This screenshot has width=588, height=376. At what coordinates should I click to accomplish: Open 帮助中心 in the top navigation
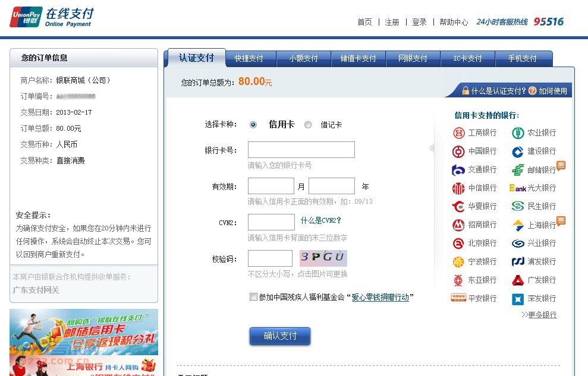pyautogui.click(x=454, y=22)
